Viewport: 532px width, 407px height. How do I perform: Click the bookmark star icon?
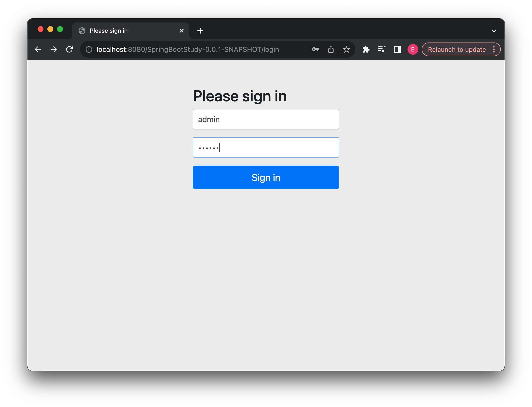(x=346, y=50)
